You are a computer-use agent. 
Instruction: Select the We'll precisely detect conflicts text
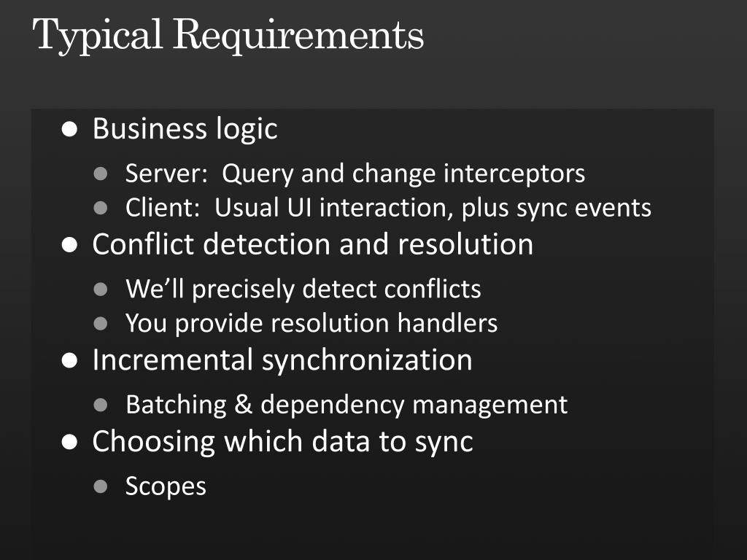tap(303, 289)
